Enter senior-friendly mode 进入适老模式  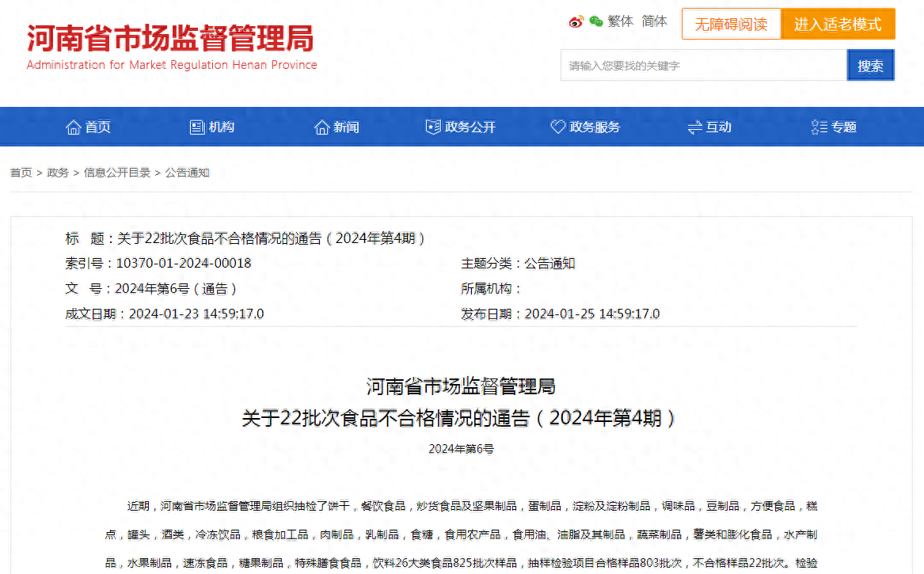click(x=838, y=25)
